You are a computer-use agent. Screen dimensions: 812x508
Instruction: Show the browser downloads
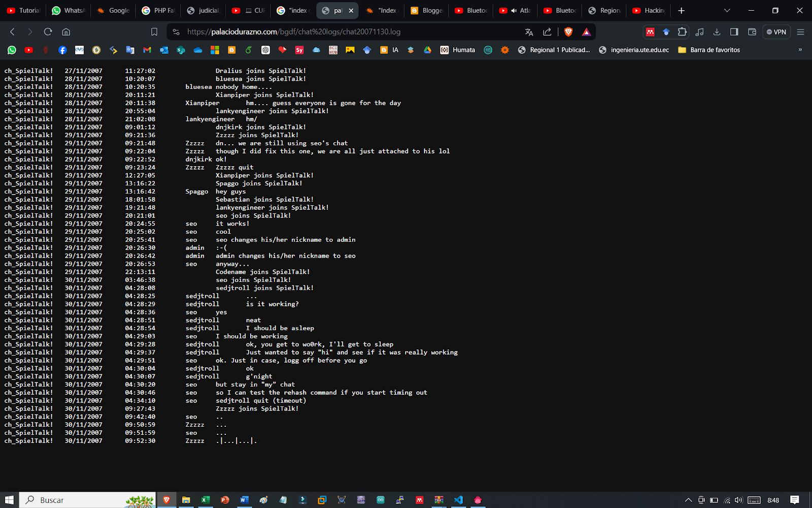coord(717,32)
